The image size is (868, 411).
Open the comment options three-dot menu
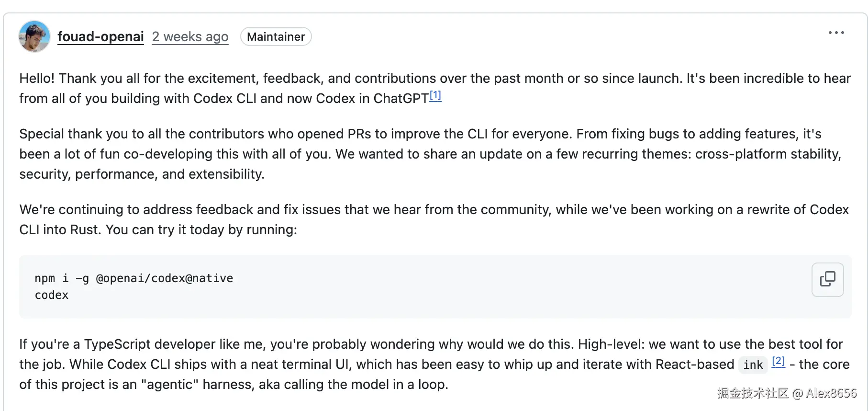pyautogui.click(x=836, y=33)
